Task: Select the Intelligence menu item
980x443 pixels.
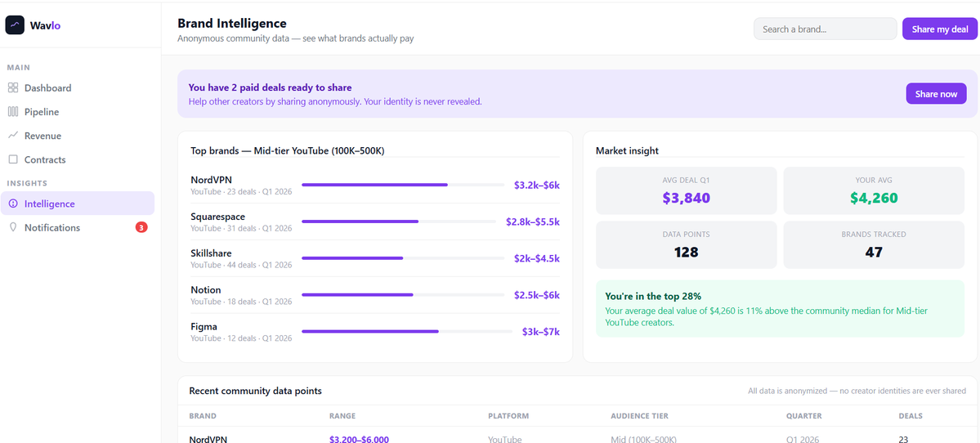Action: pyautogui.click(x=78, y=204)
